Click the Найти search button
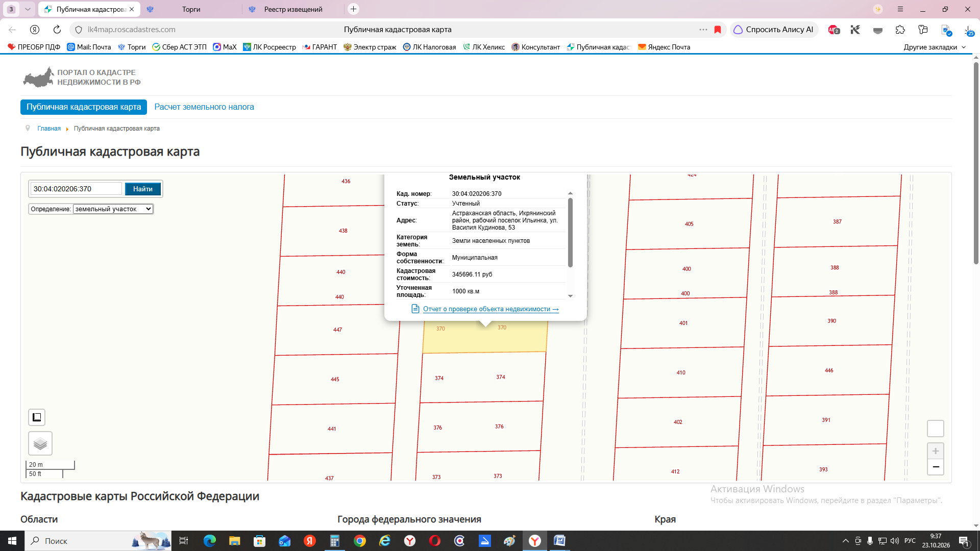 (143, 189)
